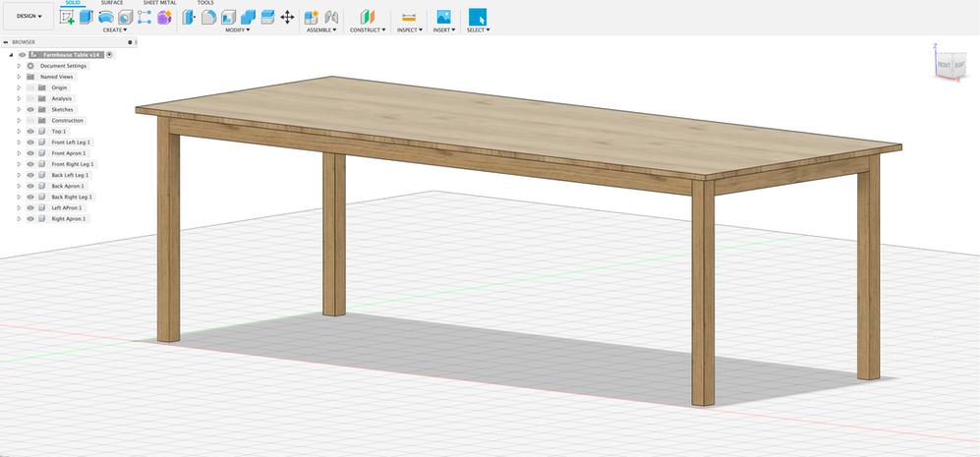980x457 pixels.
Task: Hide the Top:1 component
Action: pyautogui.click(x=30, y=131)
